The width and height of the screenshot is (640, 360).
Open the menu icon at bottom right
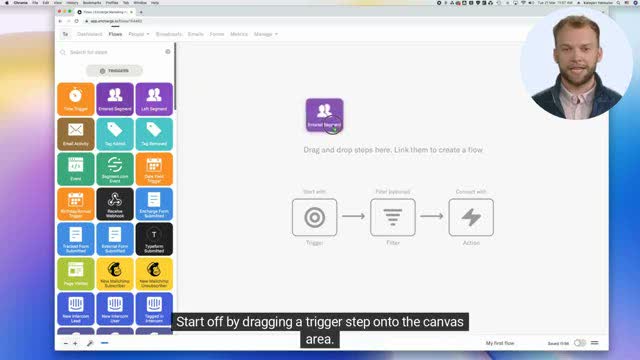click(595, 343)
